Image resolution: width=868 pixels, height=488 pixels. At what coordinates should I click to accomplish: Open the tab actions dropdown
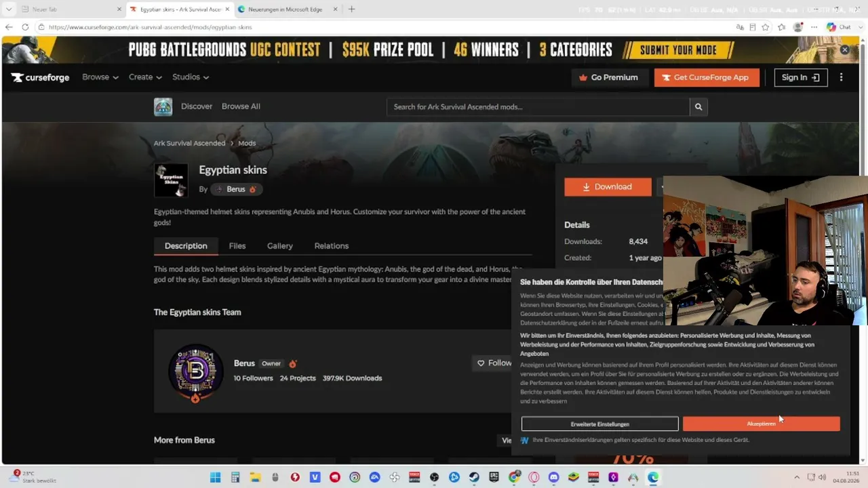[x=9, y=9]
